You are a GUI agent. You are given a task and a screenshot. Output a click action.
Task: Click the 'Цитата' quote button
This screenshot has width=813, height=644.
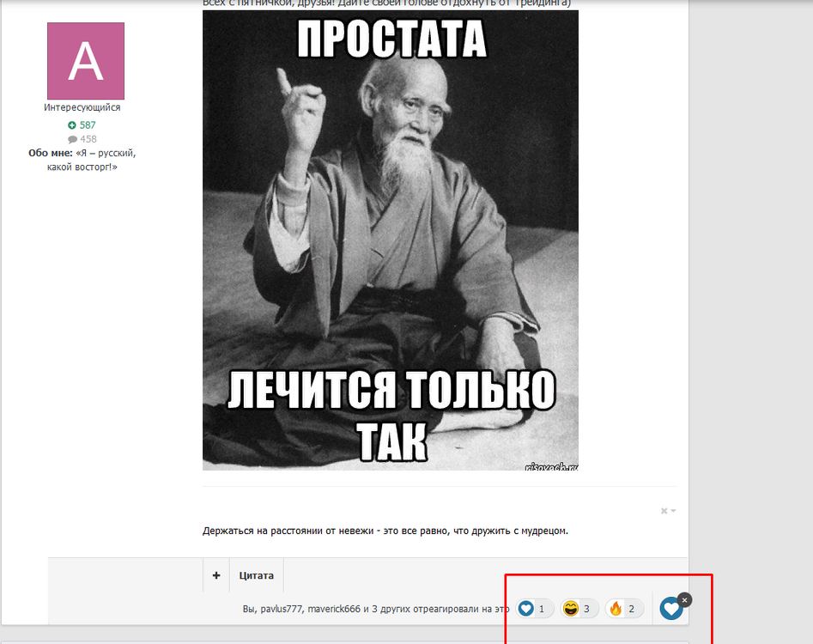pyautogui.click(x=256, y=575)
